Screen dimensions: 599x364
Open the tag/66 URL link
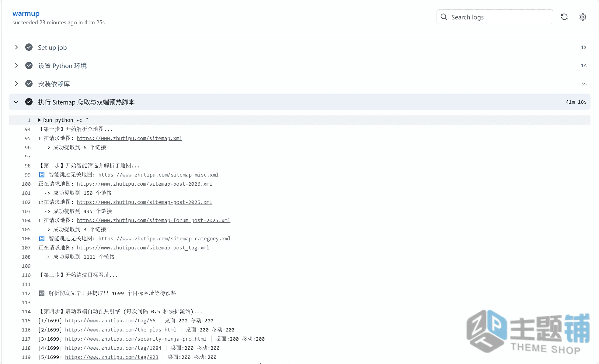point(110,321)
